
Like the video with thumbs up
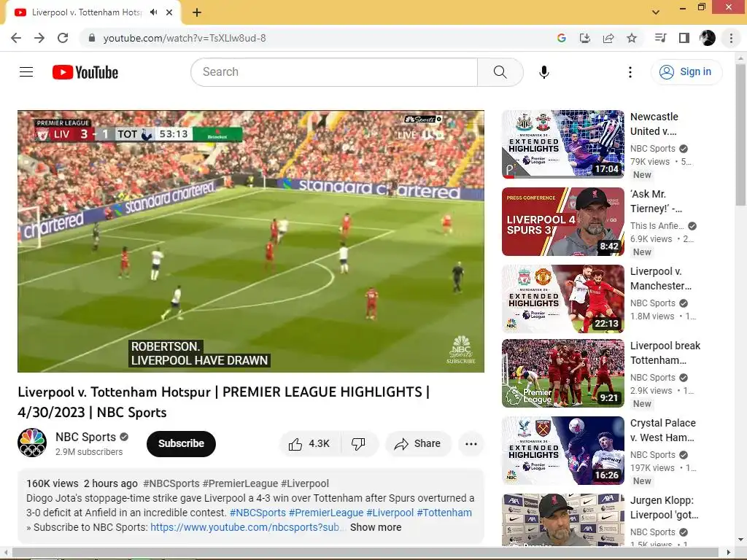click(309, 444)
